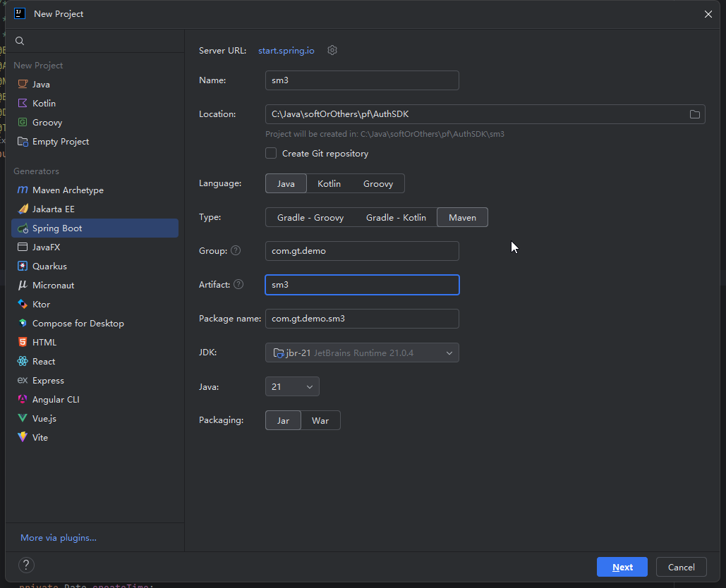Click the IntelliJ IDEA logo in title bar
Image resolution: width=726 pixels, height=588 pixels.
click(x=20, y=13)
